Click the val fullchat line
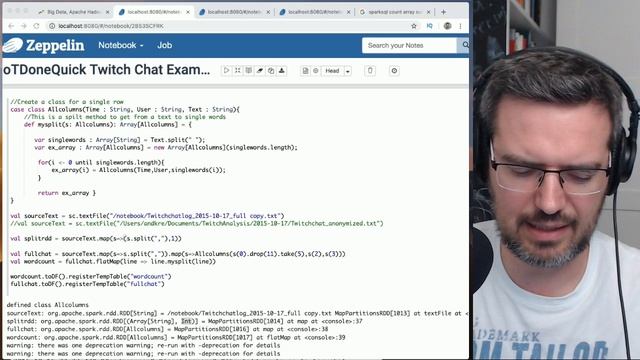Image resolution: width=640 pixels, height=360 pixels. (x=178, y=253)
